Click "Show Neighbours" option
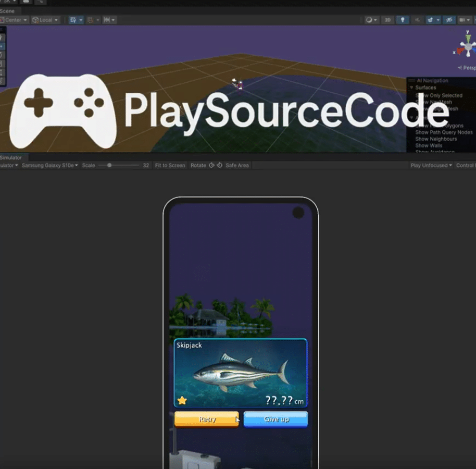Image resolution: width=476 pixels, height=469 pixels. point(436,139)
